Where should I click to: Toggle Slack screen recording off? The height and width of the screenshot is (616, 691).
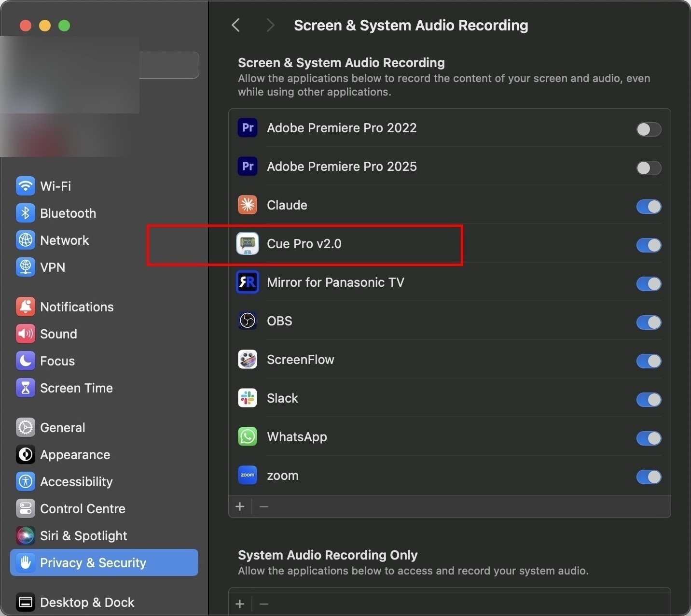pos(649,400)
